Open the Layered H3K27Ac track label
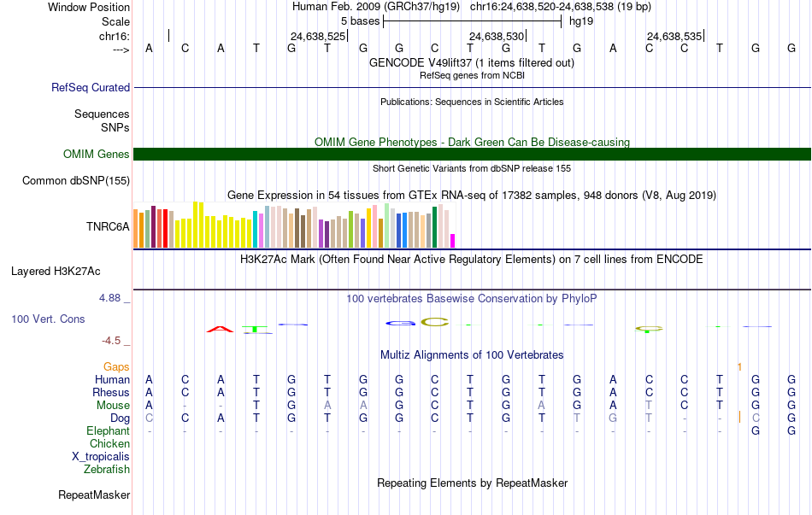 56,272
